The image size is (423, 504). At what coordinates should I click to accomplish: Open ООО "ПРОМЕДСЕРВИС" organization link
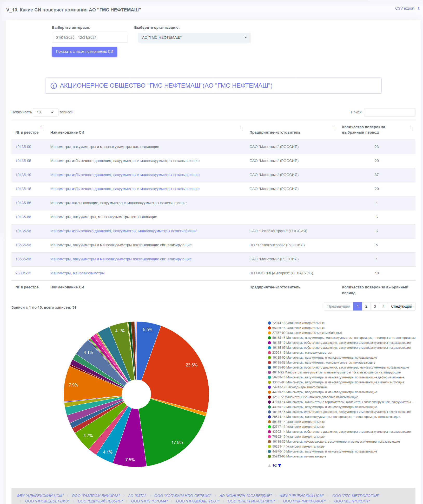pos(47,501)
